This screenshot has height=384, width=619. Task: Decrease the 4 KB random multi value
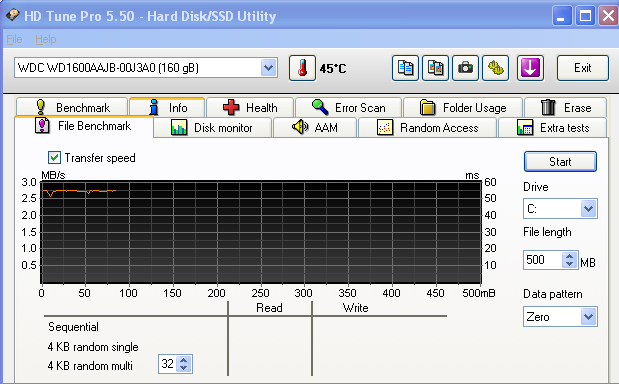(184, 367)
